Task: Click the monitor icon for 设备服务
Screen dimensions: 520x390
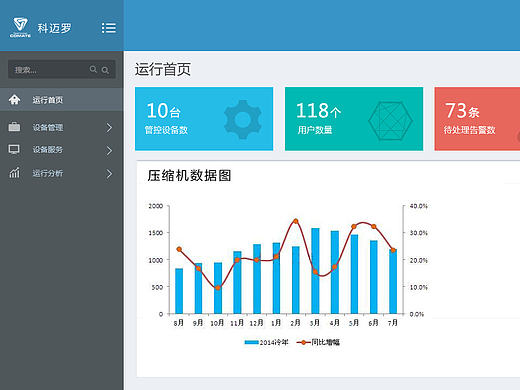Action: pos(14,150)
